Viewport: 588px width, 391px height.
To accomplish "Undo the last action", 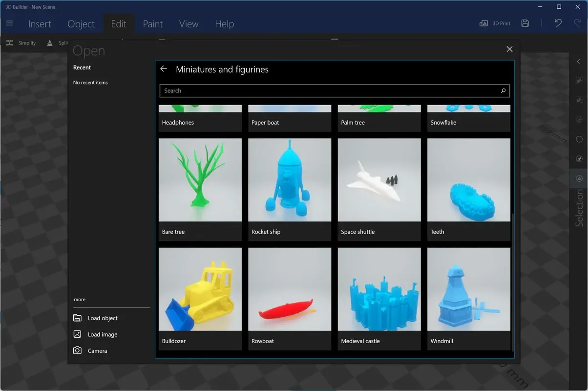I will click(558, 22).
